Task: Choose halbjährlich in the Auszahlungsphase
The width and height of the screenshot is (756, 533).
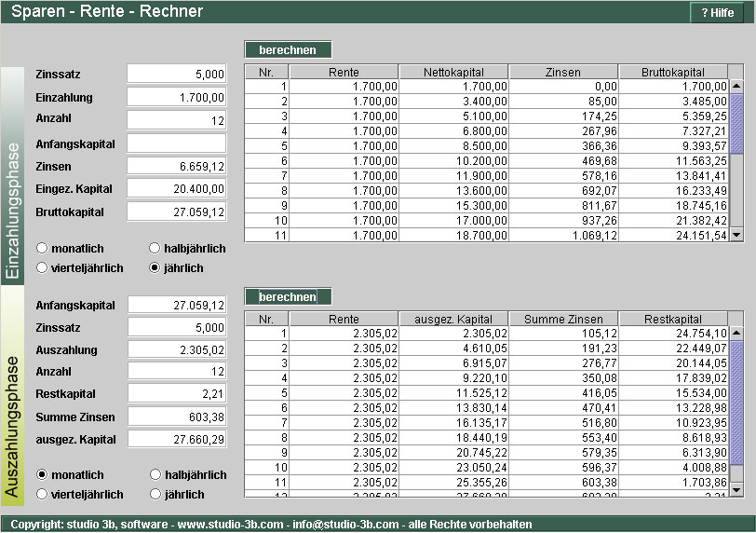Action: pyautogui.click(x=156, y=474)
